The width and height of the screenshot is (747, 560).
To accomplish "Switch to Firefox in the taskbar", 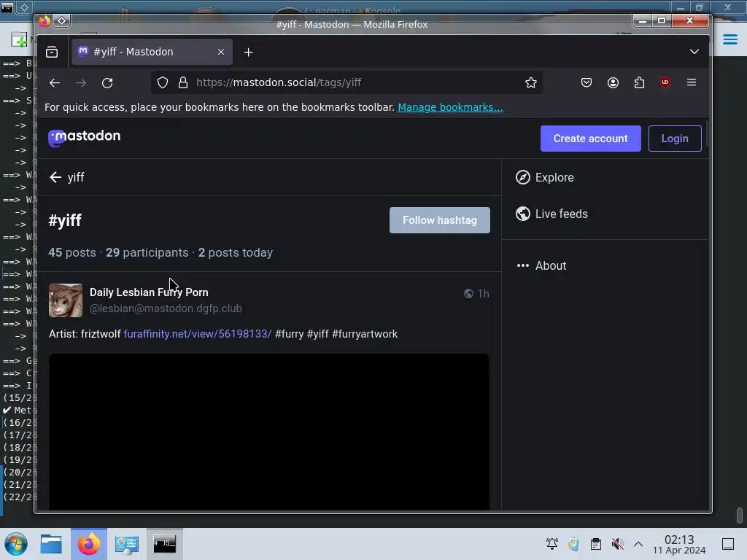I will point(88,544).
